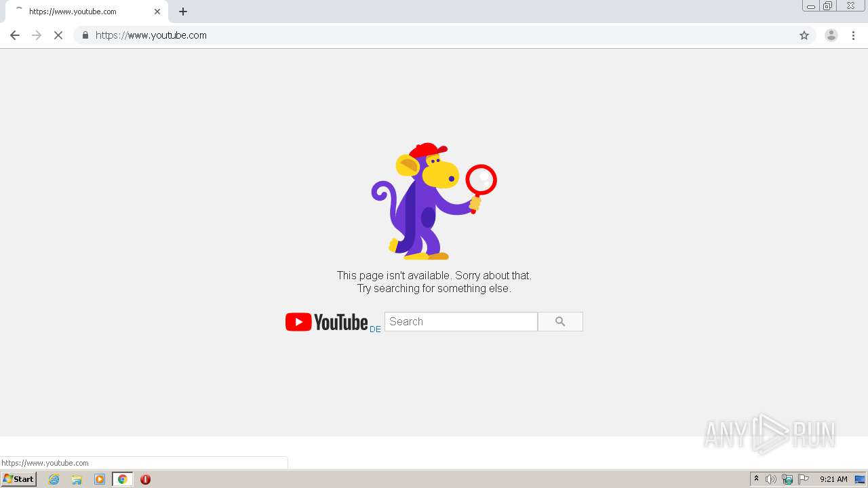Click the YouTube logo
The height and width of the screenshot is (488, 868).
[x=327, y=322]
